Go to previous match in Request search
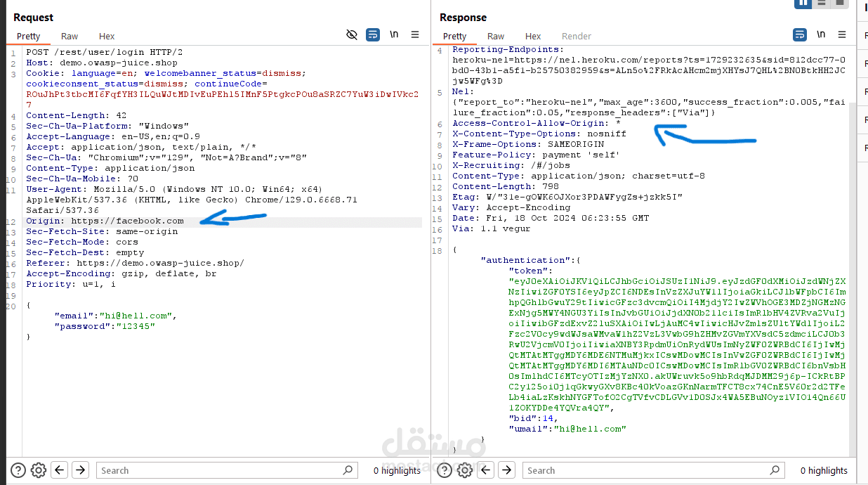868x485 pixels. click(x=60, y=470)
